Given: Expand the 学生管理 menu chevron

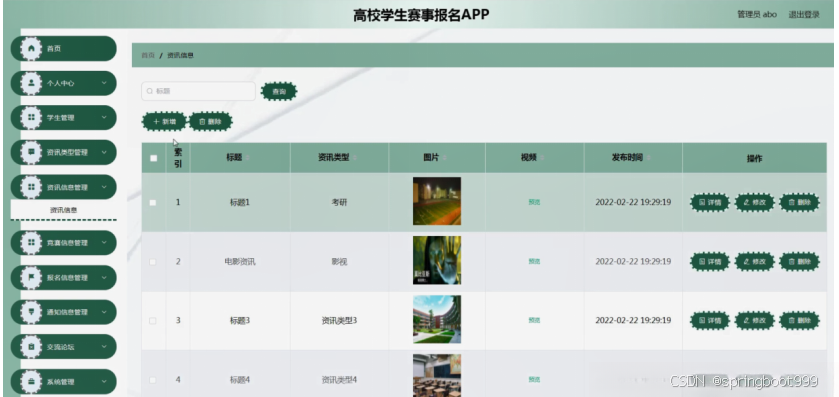Looking at the screenshot, I should (104, 118).
